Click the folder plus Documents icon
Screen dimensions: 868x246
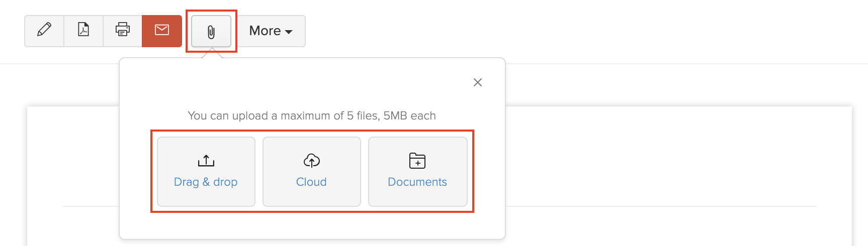(417, 161)
